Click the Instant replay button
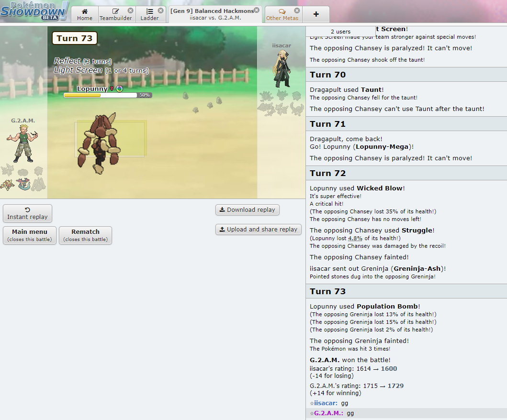The width and height of the screenshot is (507, 420). click(x=27, y=213)
